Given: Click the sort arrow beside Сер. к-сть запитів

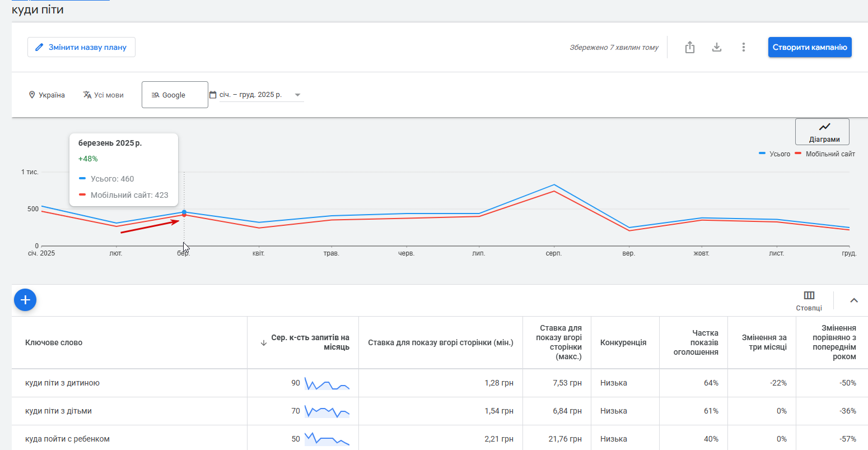Looking at the screenshot, I should pos(264,343).
